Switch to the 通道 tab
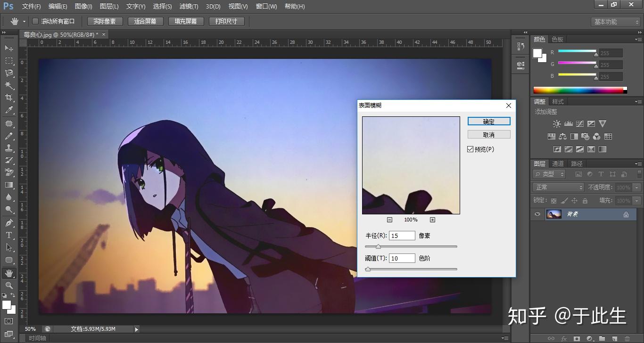 click(558, 163)
